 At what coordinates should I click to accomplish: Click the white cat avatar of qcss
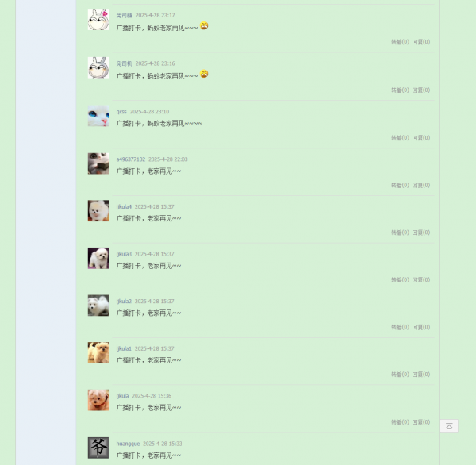tap(98, 116)
